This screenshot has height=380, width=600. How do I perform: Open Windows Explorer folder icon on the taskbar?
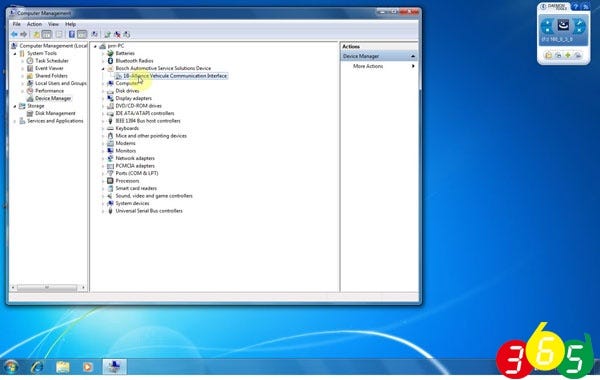63,367
